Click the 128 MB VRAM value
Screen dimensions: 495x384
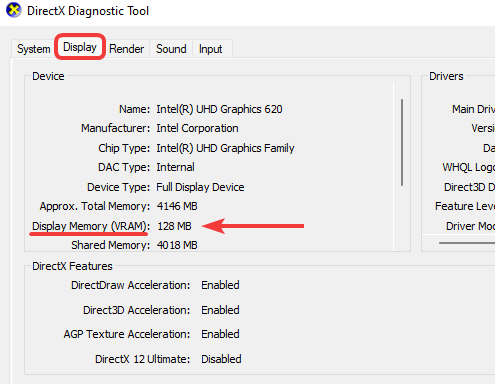coord(174,226)
